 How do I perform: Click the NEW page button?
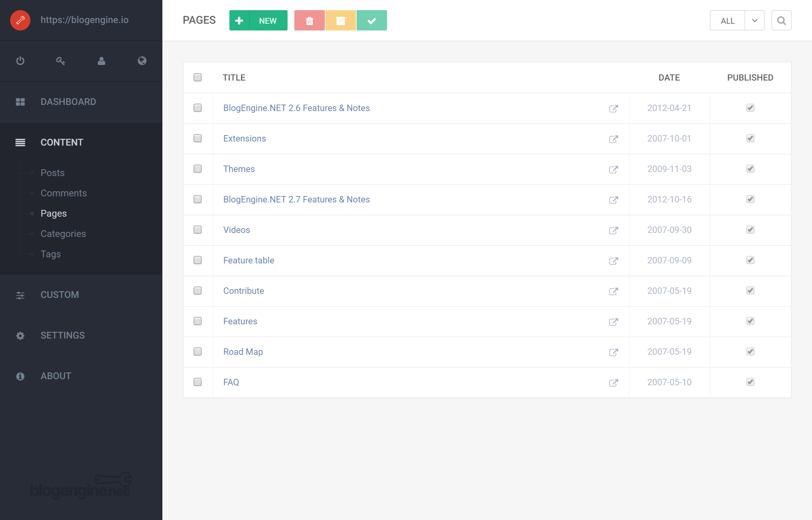[x=258, y=20]
